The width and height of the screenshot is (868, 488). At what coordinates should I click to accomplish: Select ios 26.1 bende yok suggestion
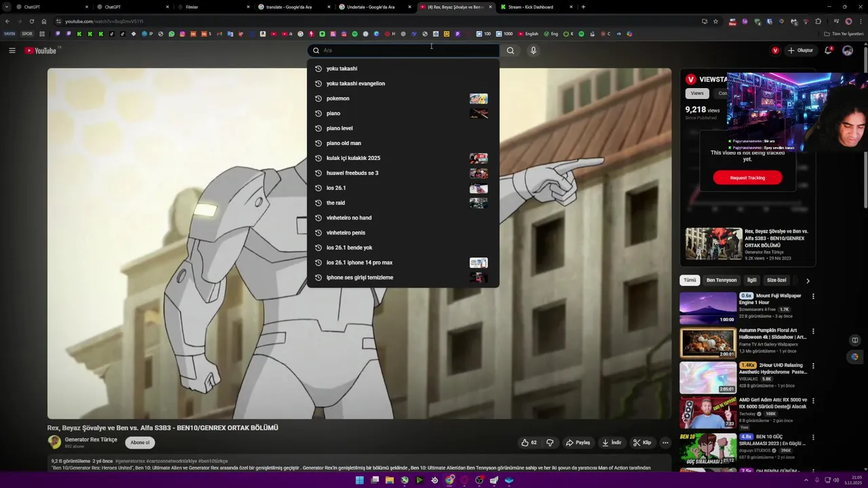click(403, 247)
